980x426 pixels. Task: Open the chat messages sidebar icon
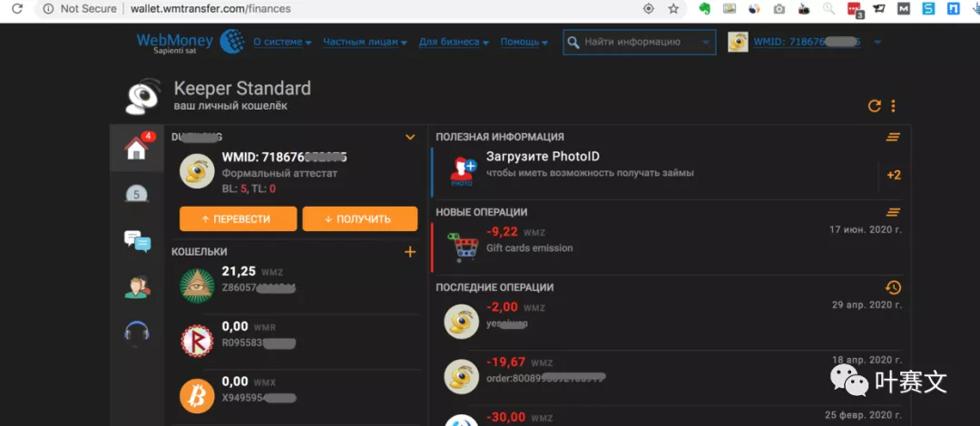[x=137, y=241]
